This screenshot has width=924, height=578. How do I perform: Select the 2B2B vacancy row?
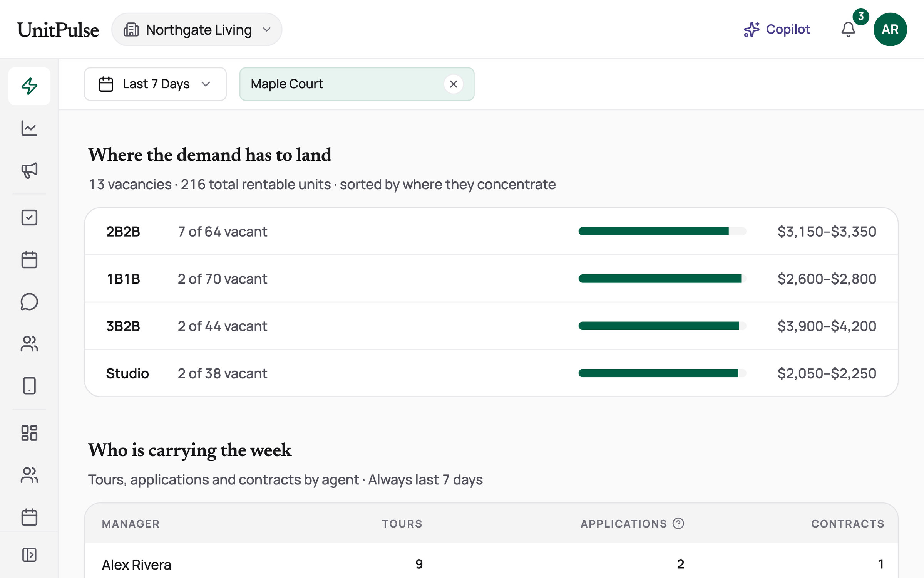coord(491,231)
